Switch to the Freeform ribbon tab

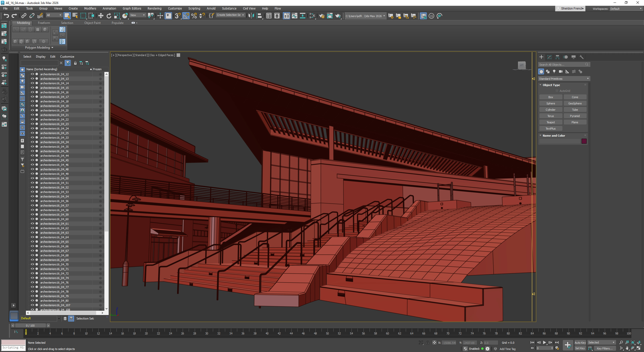point(44,23)
